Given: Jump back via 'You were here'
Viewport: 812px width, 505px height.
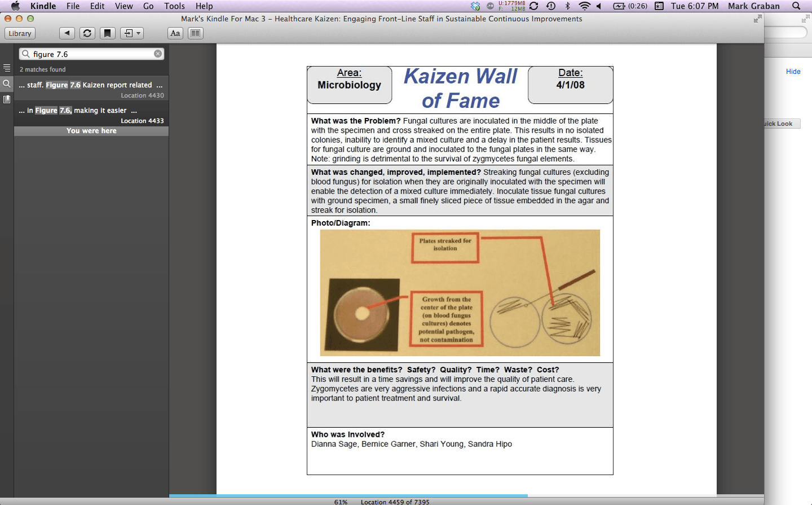Looking at the screenshot, I should pyautogui.click(x=91, y=131).
